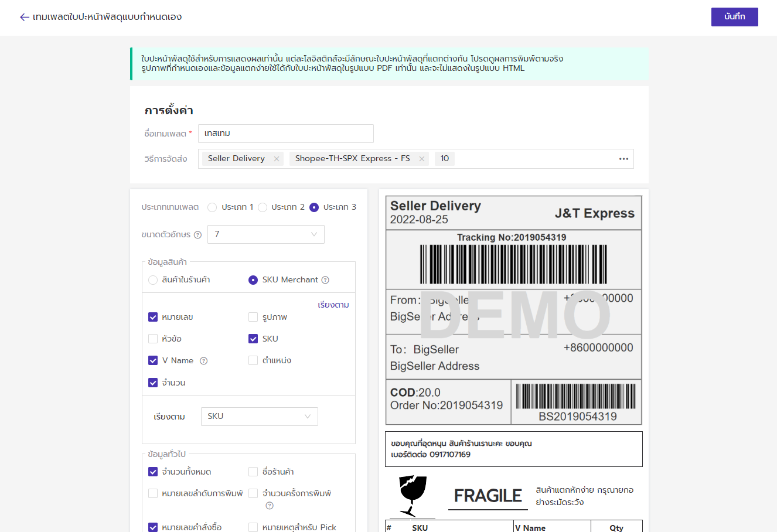Click help icon next to SKU Merchant

click(x=325, y=280)
